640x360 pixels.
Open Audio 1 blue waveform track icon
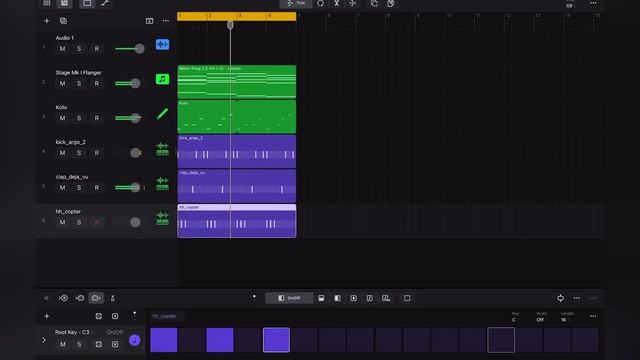click(x=162, y=44)
